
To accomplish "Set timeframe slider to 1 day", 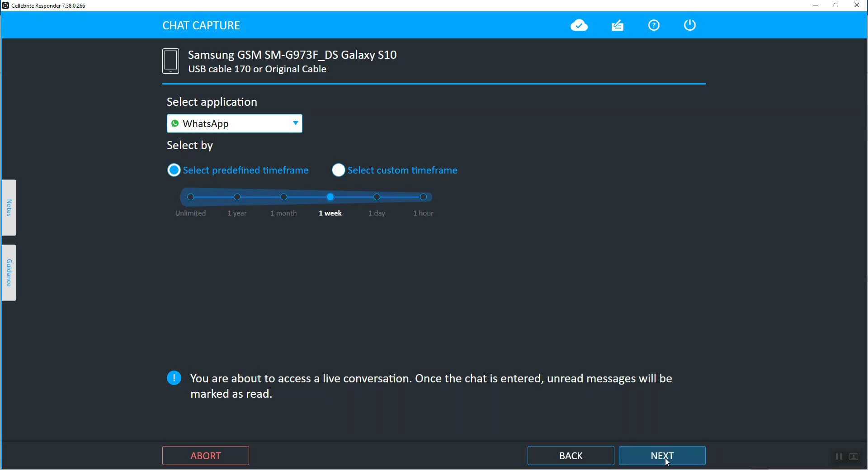I will point(377,197).
